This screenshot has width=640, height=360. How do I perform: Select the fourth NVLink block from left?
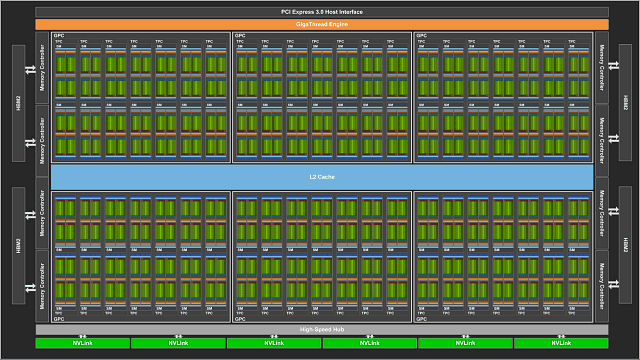click(x=370, y=343)
